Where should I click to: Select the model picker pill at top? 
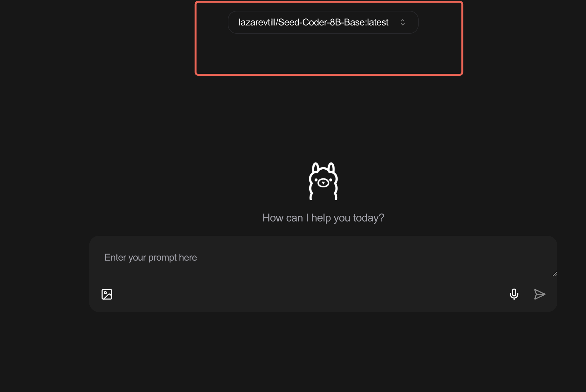coord(323,22)
